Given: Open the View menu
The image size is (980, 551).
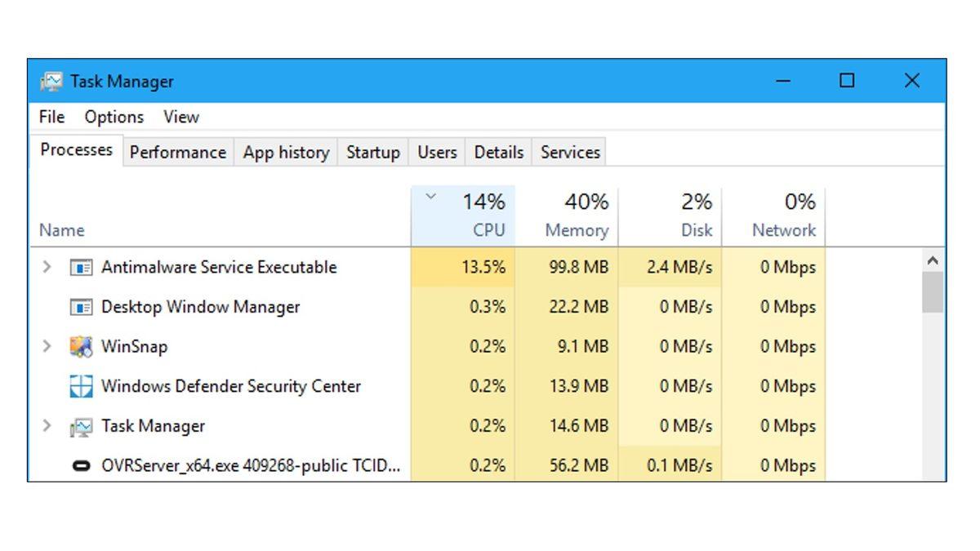Looking at the screenshot, I should (x=180, y=117).
